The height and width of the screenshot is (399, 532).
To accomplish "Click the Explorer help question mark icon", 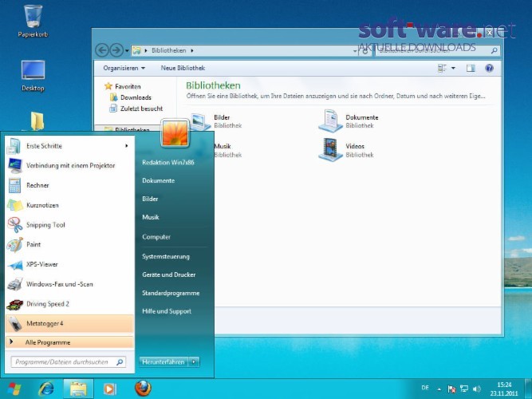I will [x=489, y=69].
